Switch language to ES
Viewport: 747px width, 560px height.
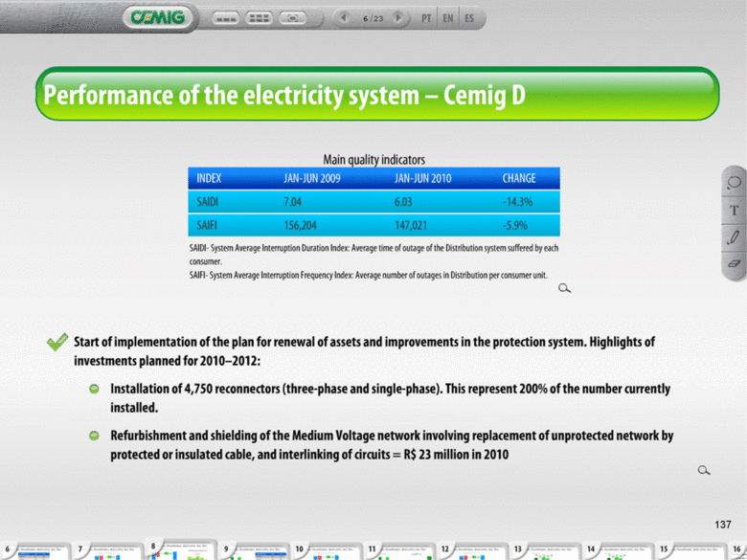(x=469, y=18)
